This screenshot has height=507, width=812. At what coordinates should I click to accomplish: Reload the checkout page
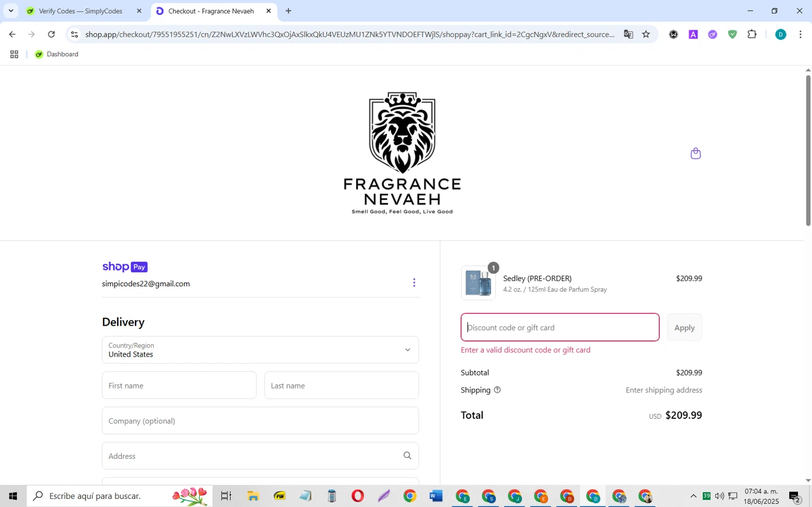point(51,34)
